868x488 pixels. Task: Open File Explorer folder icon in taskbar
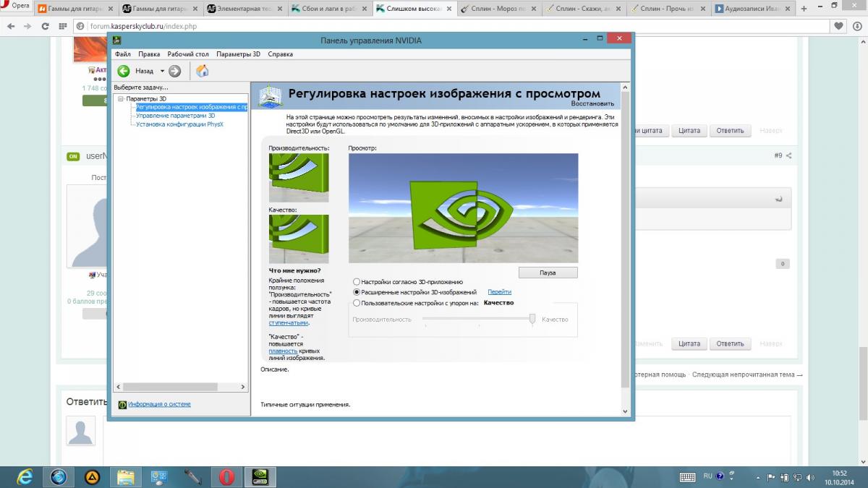(125, 476)
